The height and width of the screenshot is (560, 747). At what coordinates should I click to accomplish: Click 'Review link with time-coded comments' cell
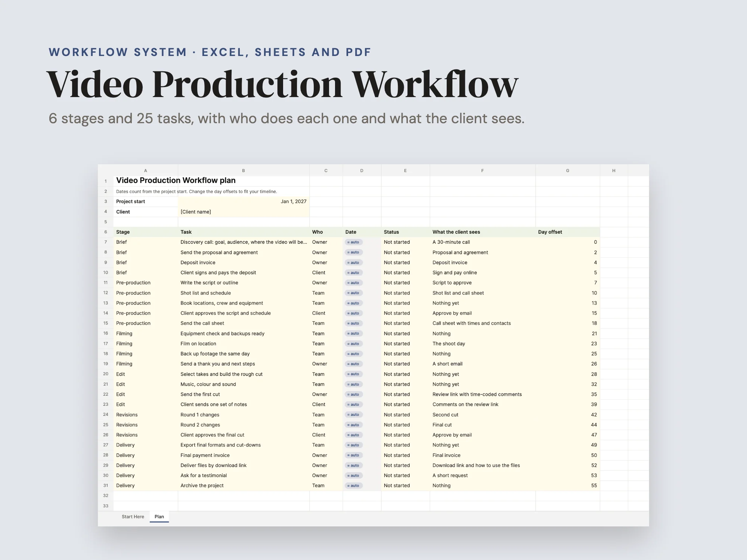[x=483, y=394]
